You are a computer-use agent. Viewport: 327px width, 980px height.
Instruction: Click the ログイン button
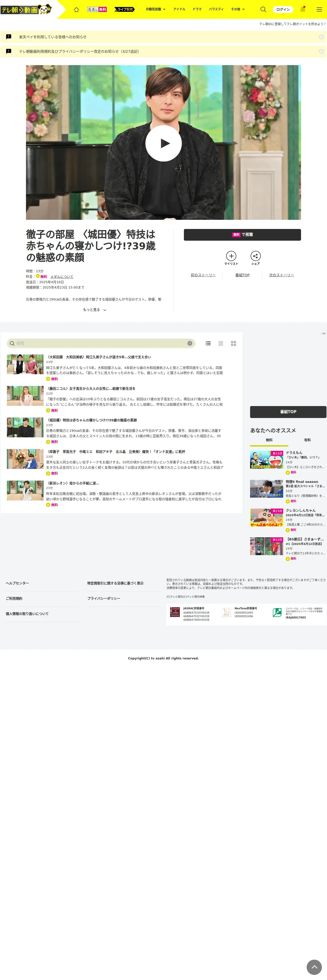[x=283, y=9]
